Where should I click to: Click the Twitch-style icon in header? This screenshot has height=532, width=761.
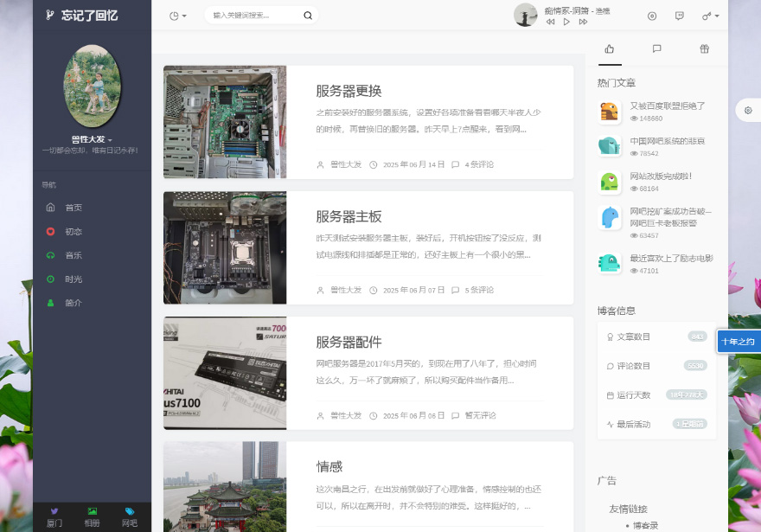679,16
